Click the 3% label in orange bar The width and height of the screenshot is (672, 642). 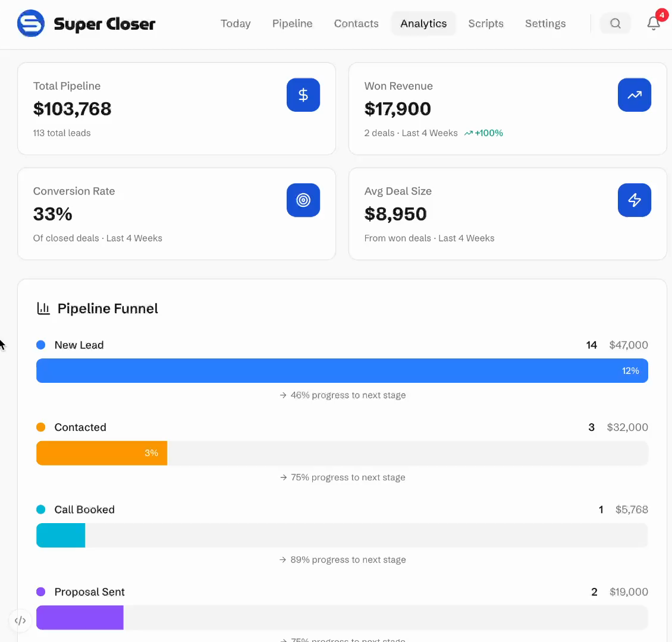[x=151, y=453]
